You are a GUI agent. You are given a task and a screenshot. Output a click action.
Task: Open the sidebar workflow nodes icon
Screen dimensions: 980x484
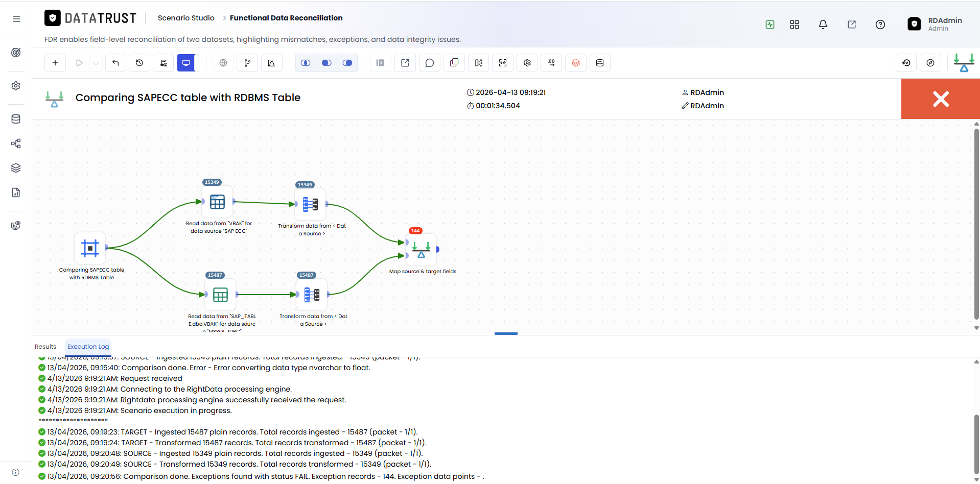click(x=16, y=143)
